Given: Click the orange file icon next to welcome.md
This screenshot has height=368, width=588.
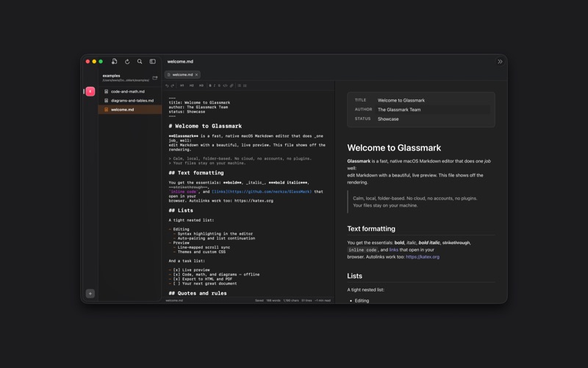Looking at the screenshot, I should pos(106,110).
